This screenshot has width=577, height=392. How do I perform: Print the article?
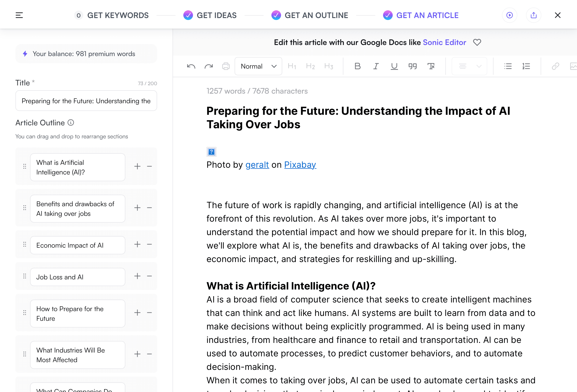[x=226, y=66]
